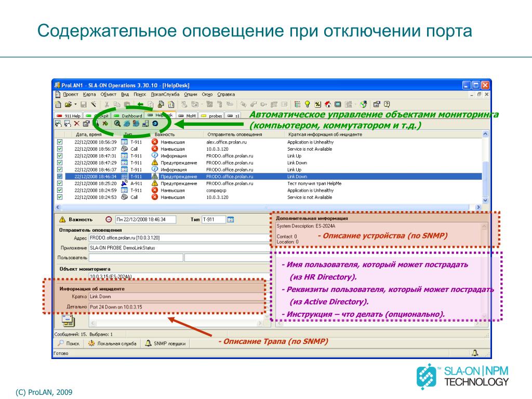Open the Объект menu
532x399 pixels.
[x=108, y=95]
